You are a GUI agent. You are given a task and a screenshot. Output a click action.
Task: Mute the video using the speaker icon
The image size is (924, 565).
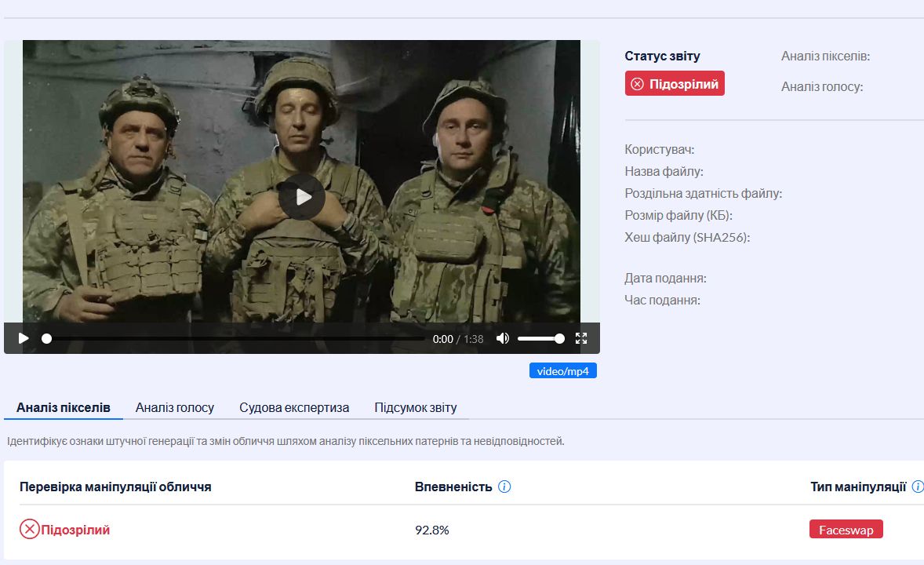click(503, 338)
